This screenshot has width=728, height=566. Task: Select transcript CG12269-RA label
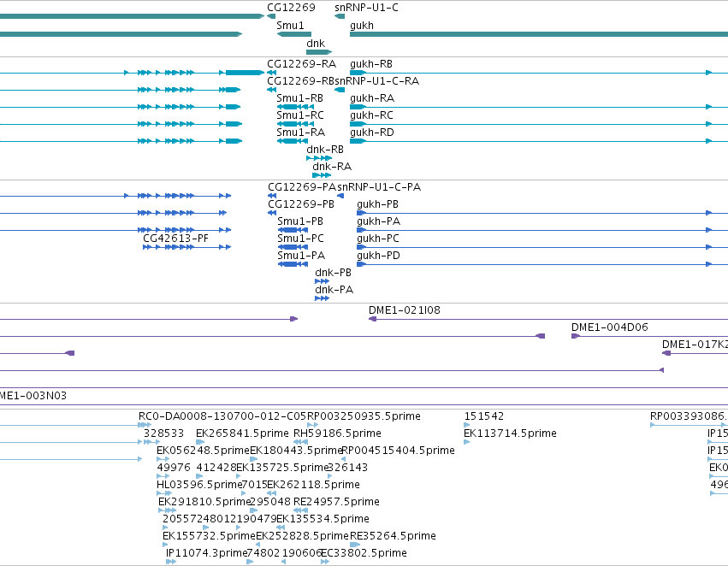coord(301,64)
